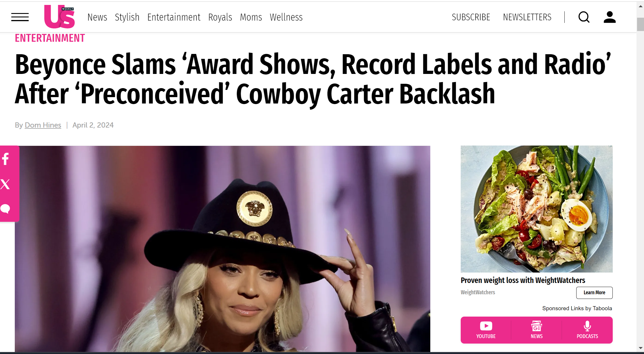644x354 pixels.
Task: Open the WeightWatchers salad ad image
Action: [537, 209]
